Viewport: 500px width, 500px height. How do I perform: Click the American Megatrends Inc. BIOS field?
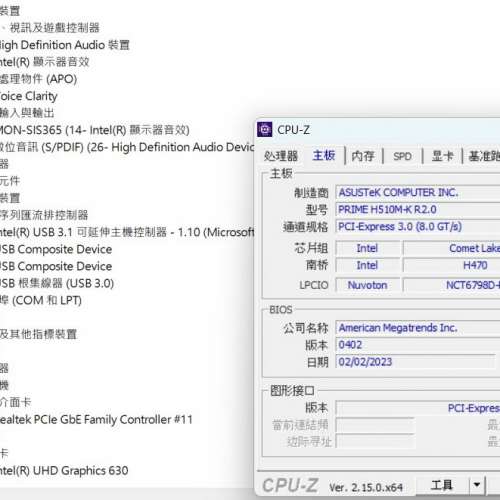(418, 328)
